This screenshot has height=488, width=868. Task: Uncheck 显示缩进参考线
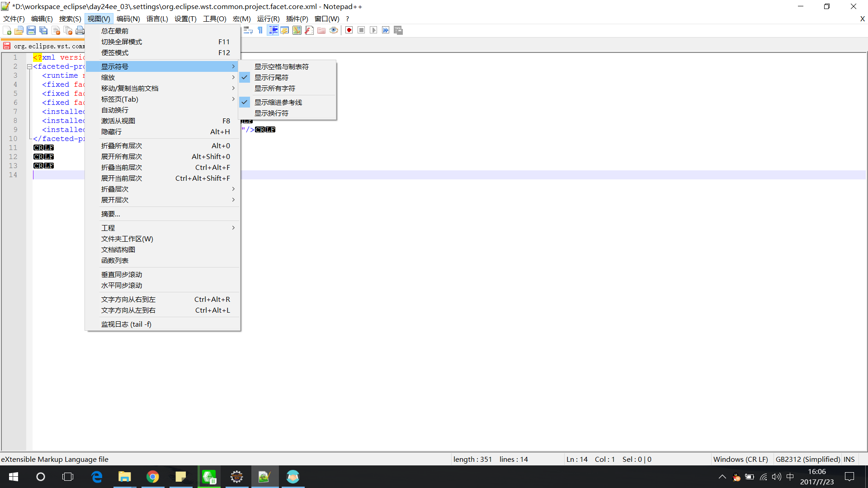(x=278, y=102)
